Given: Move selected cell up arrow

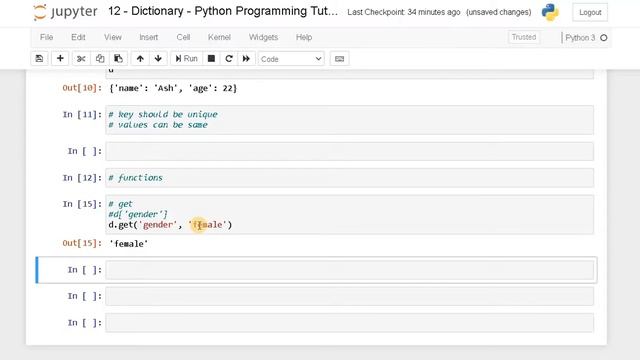Looking at the screenshot, I should [140, 59].
